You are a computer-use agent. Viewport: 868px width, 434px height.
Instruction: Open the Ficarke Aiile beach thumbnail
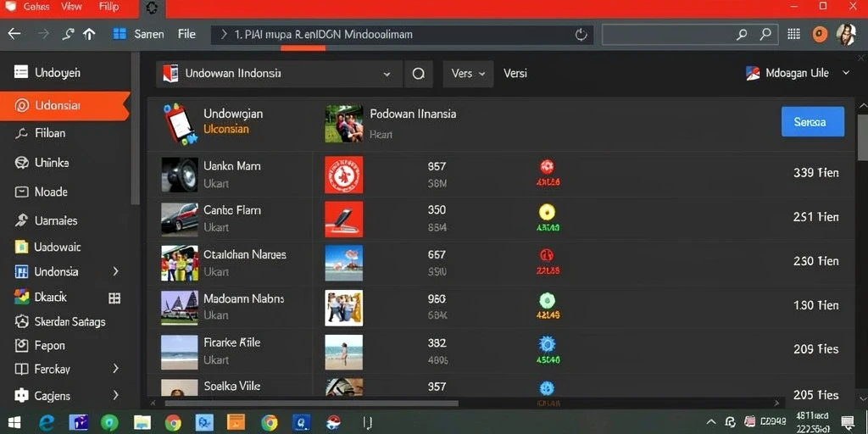point(180,352)
